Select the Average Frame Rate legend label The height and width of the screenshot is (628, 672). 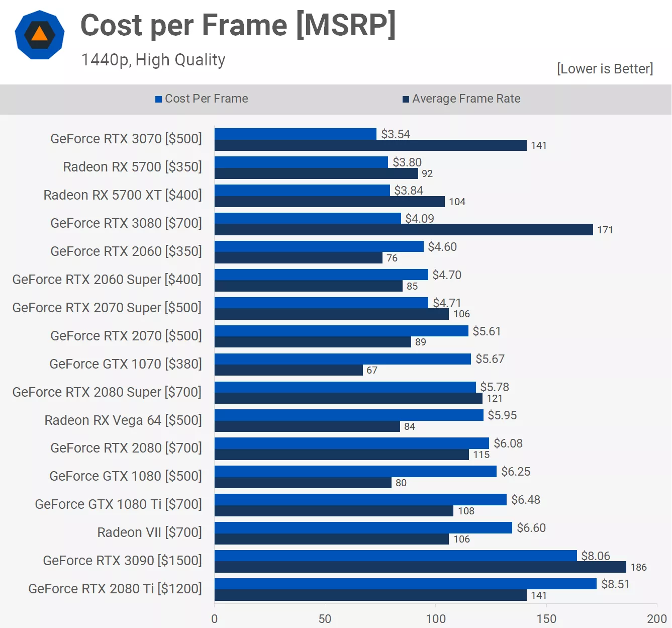466,99
